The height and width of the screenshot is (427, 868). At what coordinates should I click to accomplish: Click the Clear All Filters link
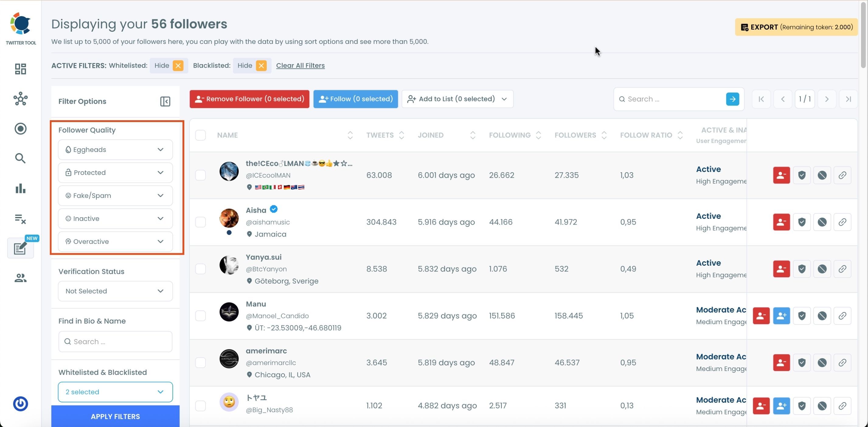coord(300,65)
